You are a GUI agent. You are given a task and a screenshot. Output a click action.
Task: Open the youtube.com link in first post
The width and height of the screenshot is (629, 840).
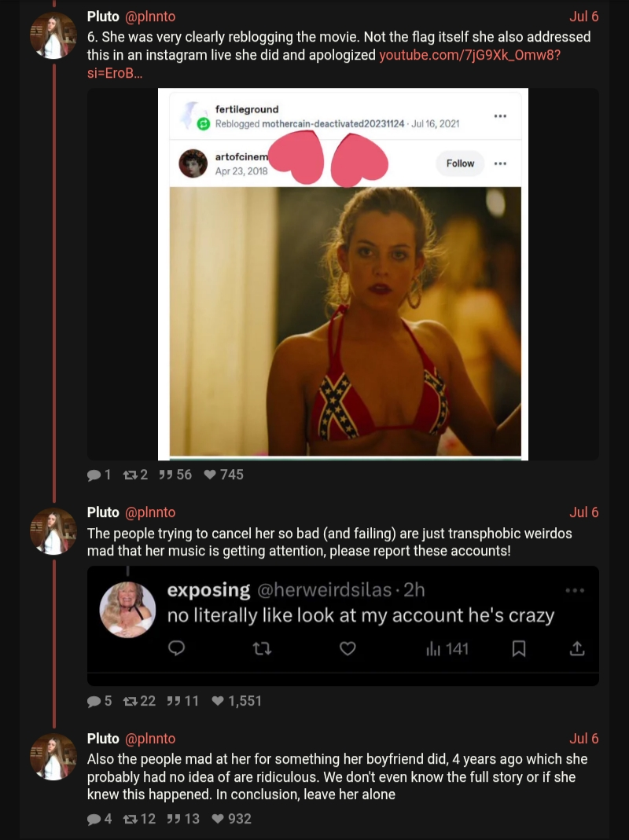pyautogui.click(x=469, y=56)
